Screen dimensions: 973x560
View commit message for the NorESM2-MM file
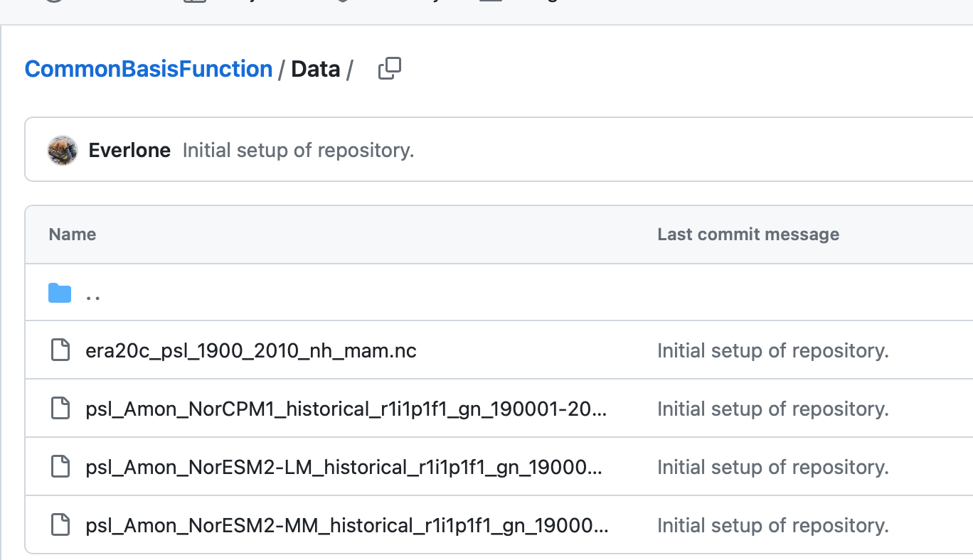point(772,525)
